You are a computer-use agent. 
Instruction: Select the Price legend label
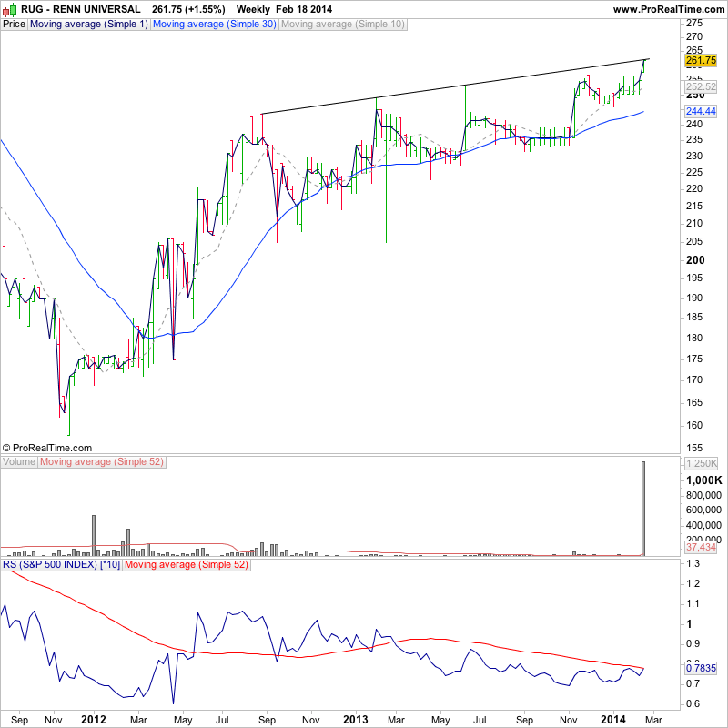click(x=14, y=25)
